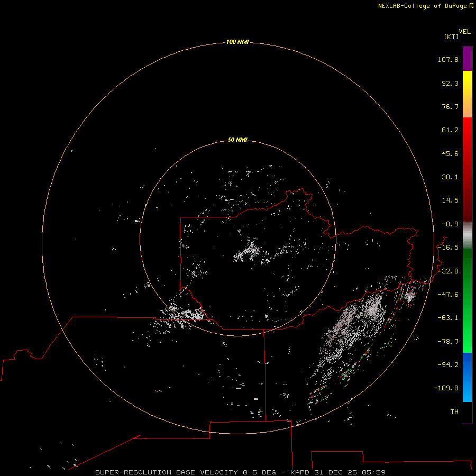Click the 100 NMI range ring label
476x476 pixels.
[237, 42]
